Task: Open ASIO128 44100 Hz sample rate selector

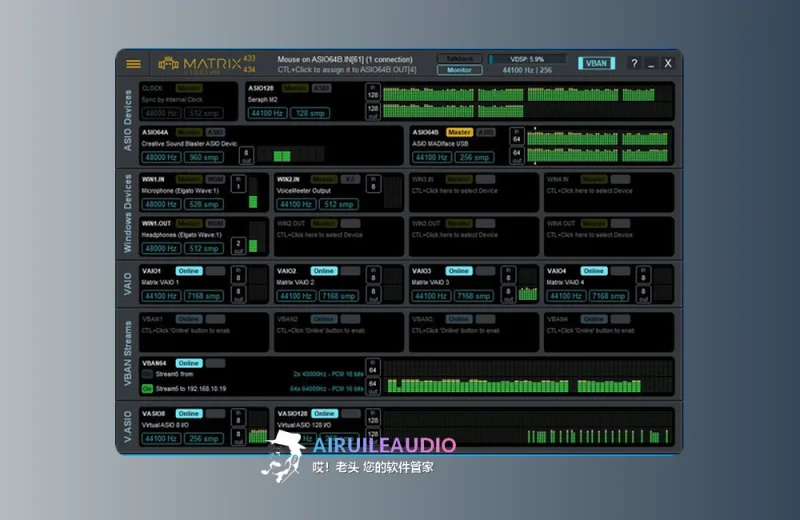Action: tap(267, 113)
